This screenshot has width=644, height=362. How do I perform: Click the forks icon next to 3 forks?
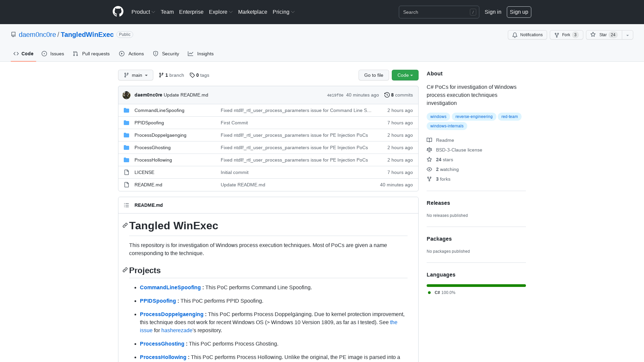(x=429, y=179)
